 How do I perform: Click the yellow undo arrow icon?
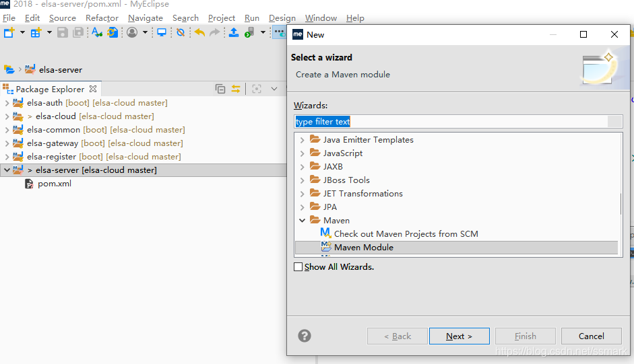(x=199, y=32)
